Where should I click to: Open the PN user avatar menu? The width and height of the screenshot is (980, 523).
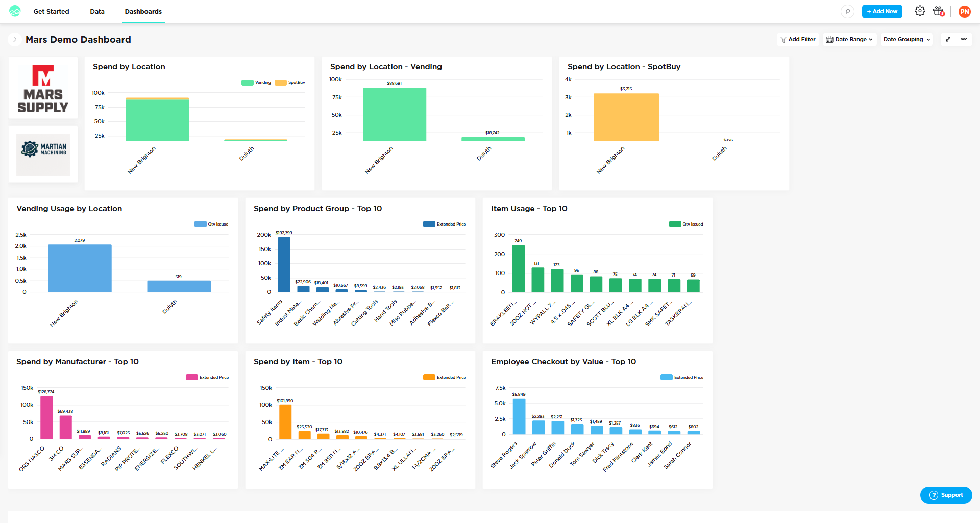[x=964, y=11]
